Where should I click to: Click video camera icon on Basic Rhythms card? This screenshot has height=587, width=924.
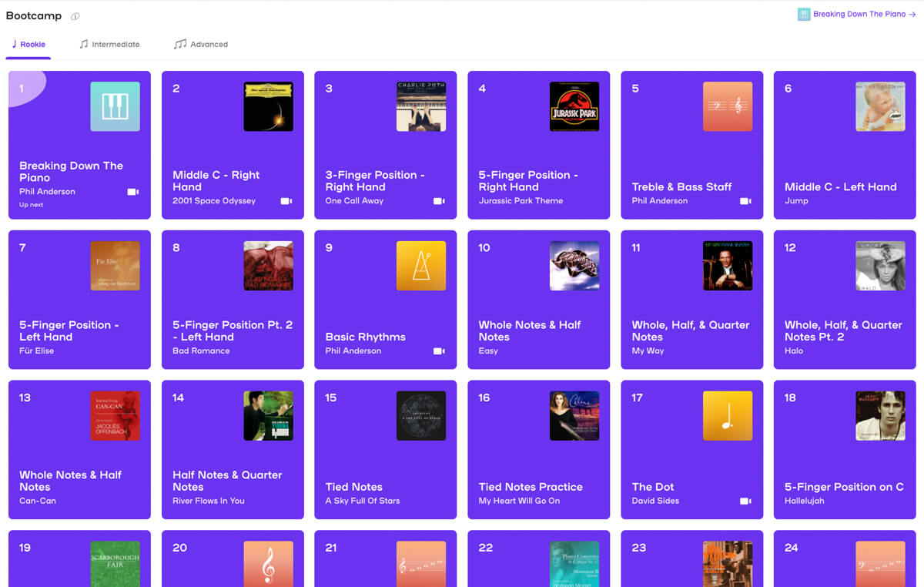coord(439,351)
